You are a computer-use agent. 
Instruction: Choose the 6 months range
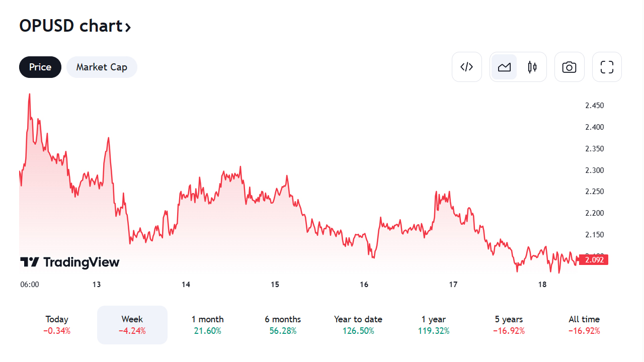pos(283,325)
